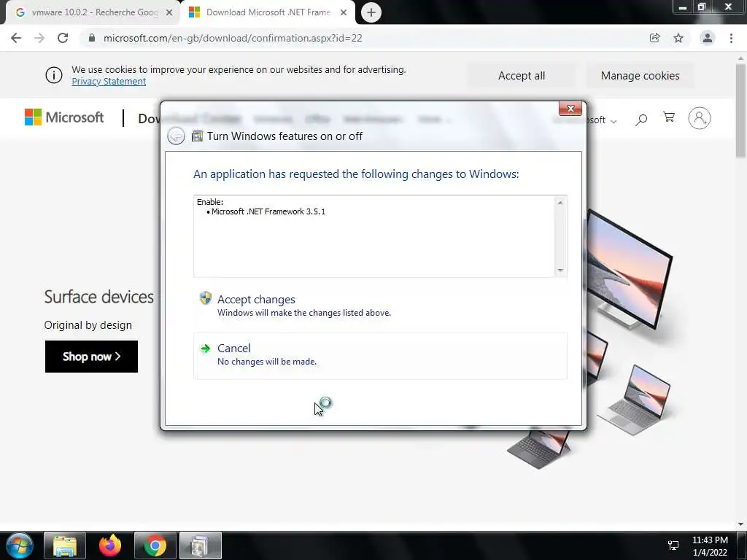Image resolution: width=747 pixels, height=560 pixels.
Task: Click the sign-in account avatar
Action: [699, 118]
